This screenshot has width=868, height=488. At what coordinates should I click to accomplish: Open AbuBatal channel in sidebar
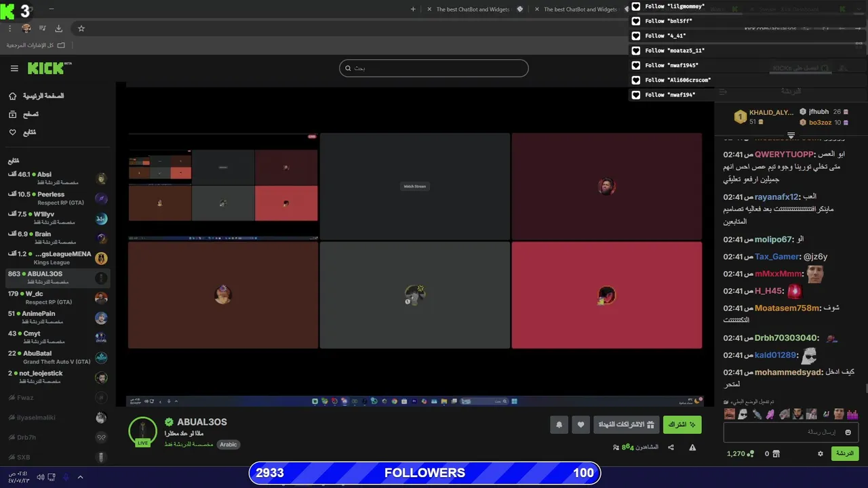[x=58, y=357]
